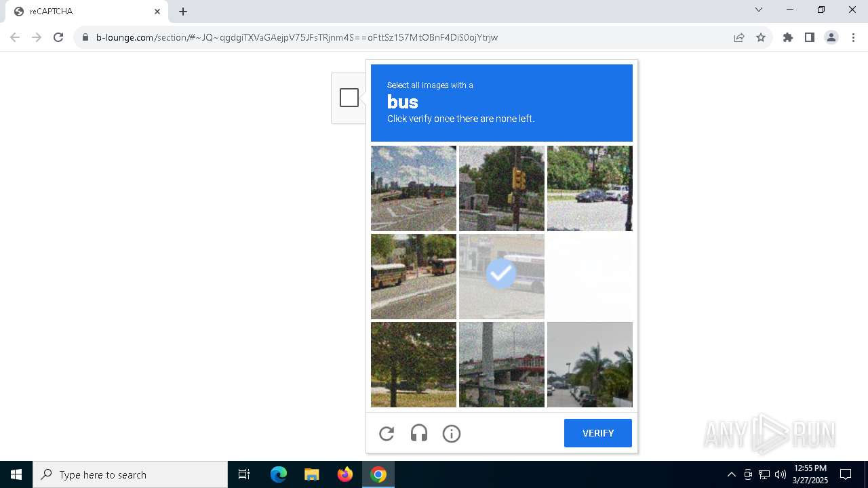Image resolution: width=868 pixels, height=488 pixels.
Task: Open the Chrome profile avatar
Action: 831,37
